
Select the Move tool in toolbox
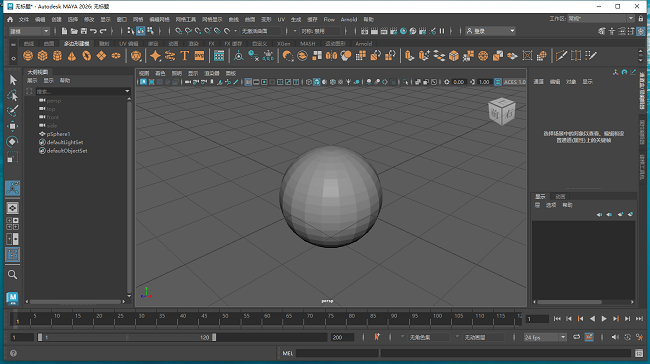point(12,126)
